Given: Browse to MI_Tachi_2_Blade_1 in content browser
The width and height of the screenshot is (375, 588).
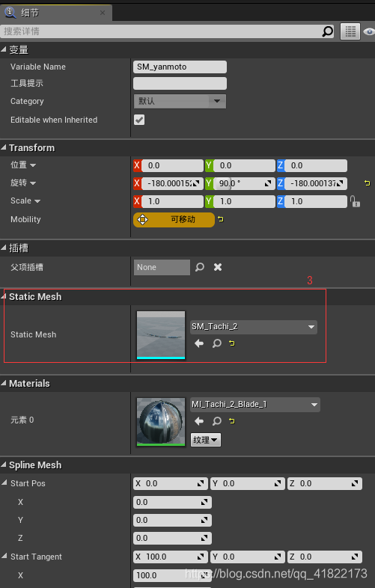Looking at the screenshot, I should [x=216, y=421].
